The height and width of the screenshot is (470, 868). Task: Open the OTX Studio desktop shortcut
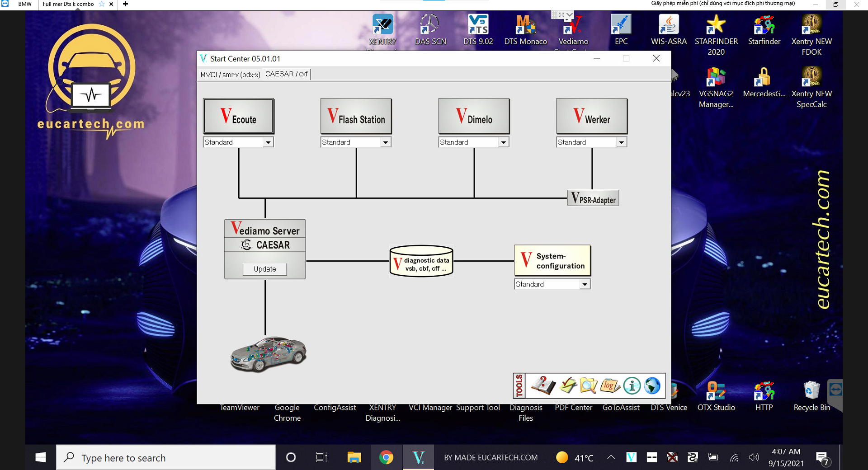[x=716, y=396]
